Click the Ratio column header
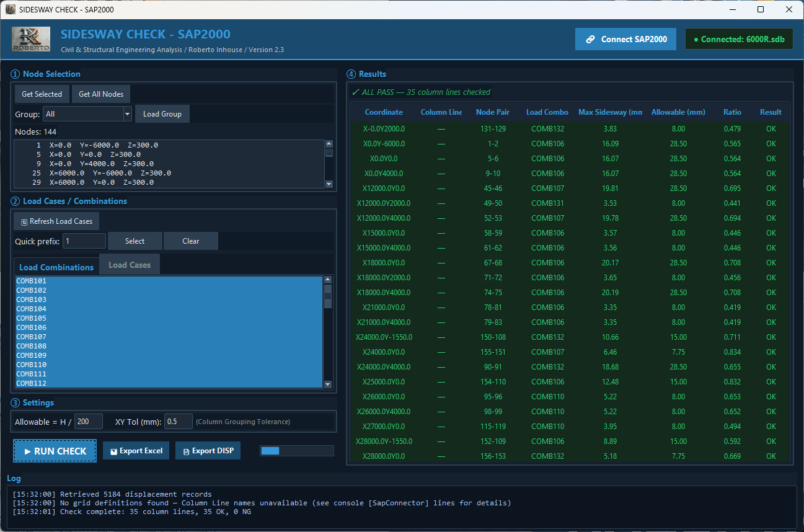Screen dimensions: 804x532 732,112
